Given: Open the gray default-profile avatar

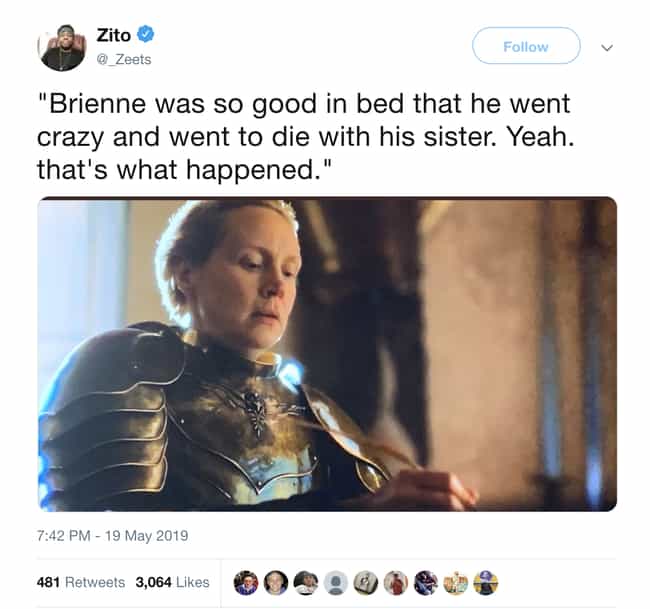Looking at the screenshot, I should (335, 582).
